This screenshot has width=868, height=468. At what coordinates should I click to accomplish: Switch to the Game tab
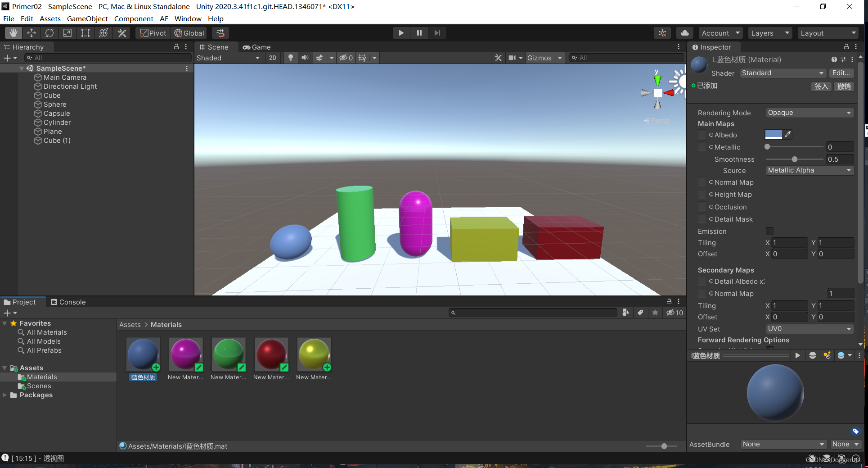(256, 47)
